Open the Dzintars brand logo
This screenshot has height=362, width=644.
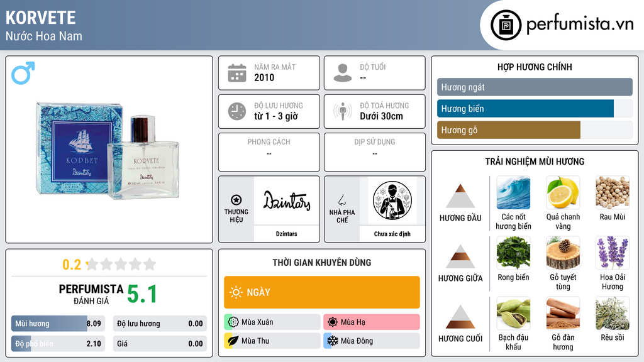tap(287, 200)
